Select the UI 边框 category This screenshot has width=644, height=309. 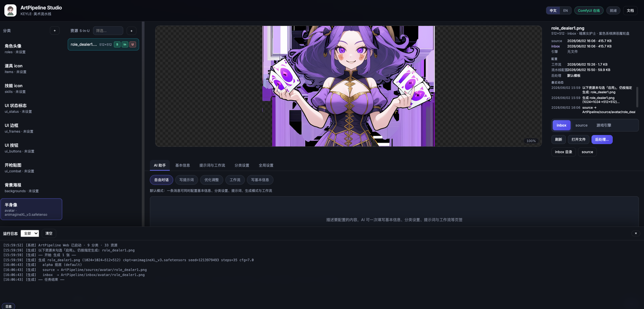[31, 128]
